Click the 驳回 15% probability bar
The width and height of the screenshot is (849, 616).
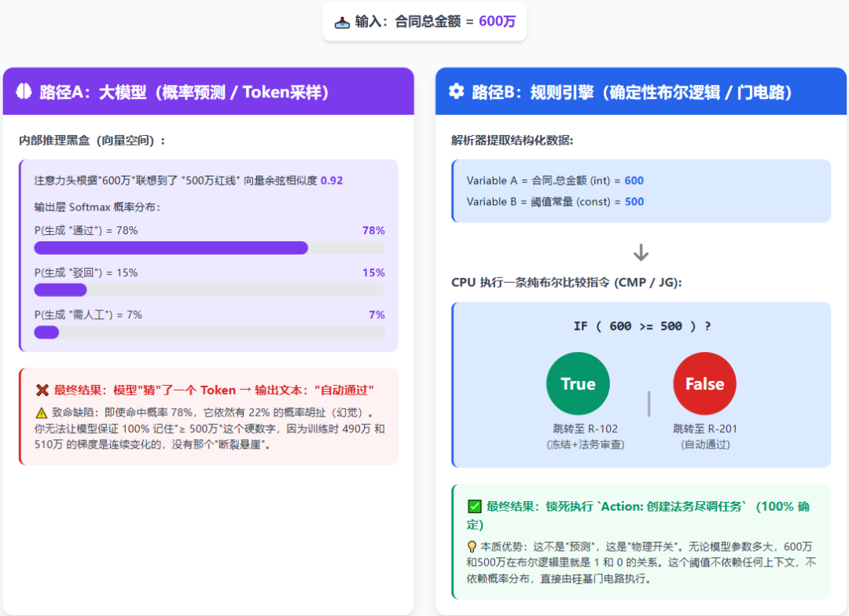(x=210, y=290)
